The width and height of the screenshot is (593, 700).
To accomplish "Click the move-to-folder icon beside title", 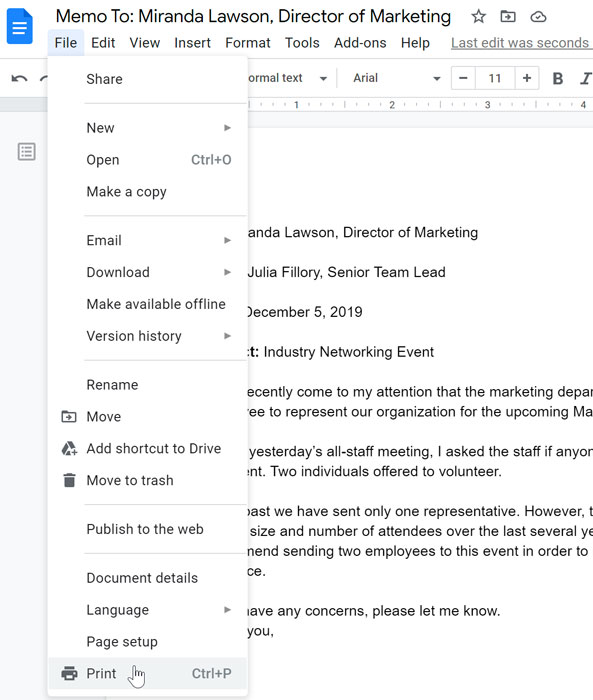I will point(508,17).
